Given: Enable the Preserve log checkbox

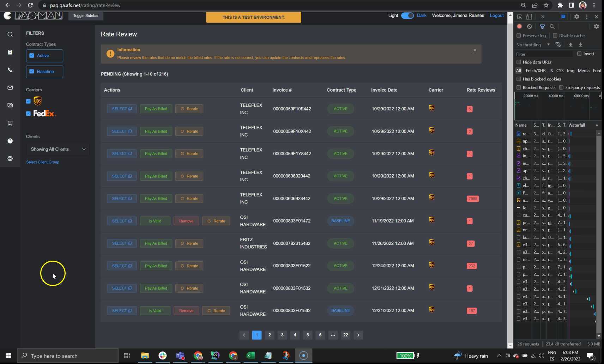Looking at the screenshot, I should (519, 36).
